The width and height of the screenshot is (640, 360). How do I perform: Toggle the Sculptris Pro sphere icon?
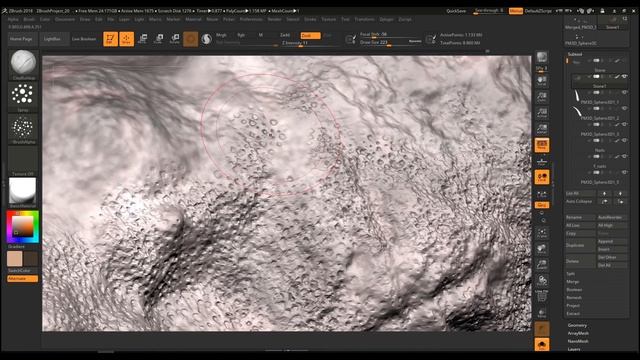click(207, 39)
